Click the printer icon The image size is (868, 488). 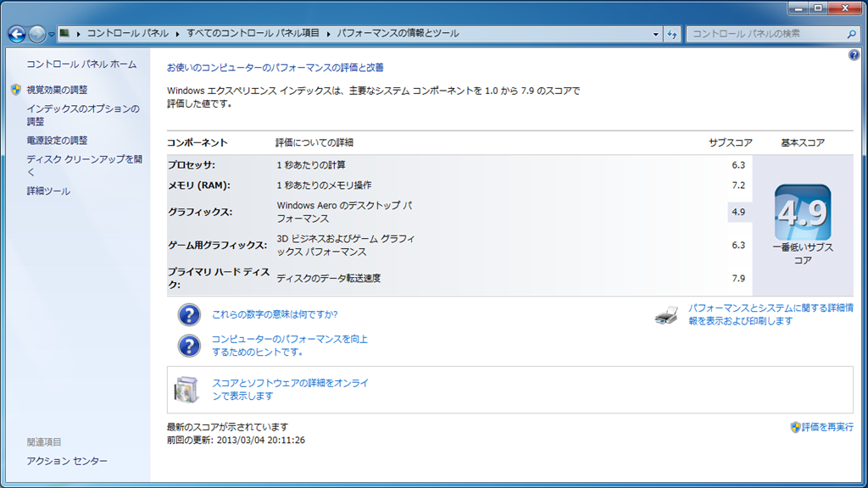[x=666, y=315]
